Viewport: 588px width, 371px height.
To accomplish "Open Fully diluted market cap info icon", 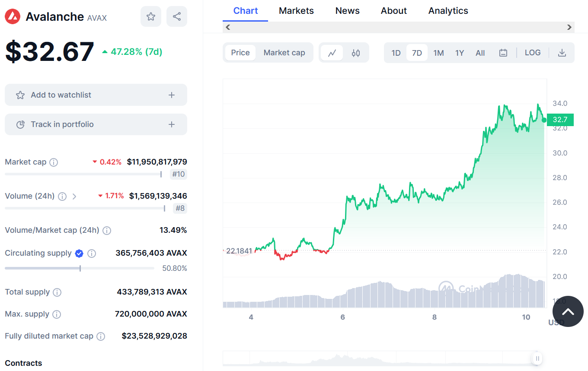I will 101,336.
